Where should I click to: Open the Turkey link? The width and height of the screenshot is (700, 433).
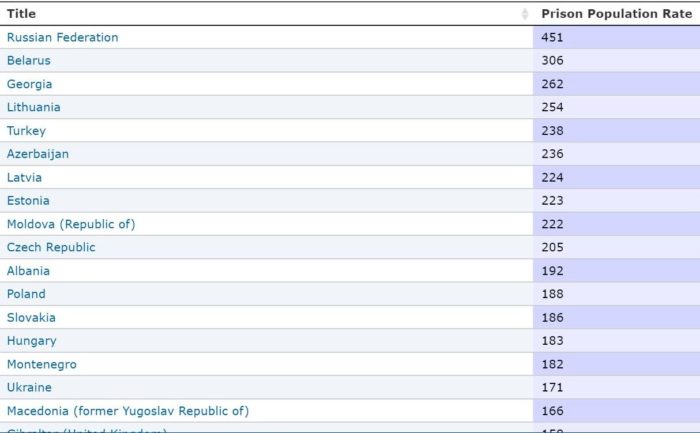pos(26,131)
